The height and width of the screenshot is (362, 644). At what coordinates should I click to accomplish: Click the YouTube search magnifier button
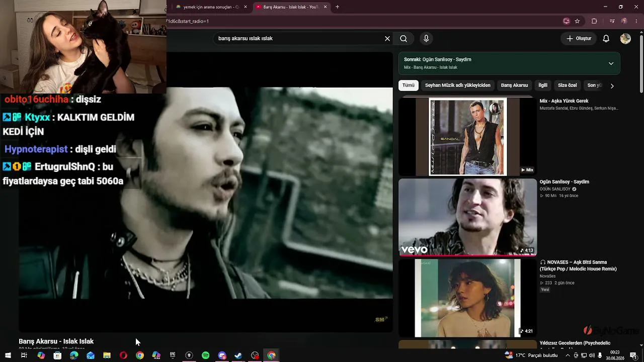pos(404,39)
